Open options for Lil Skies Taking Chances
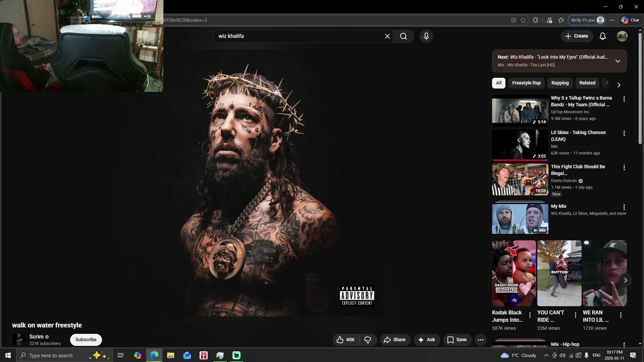Screen dimensions: 644x362 [624, 133]
